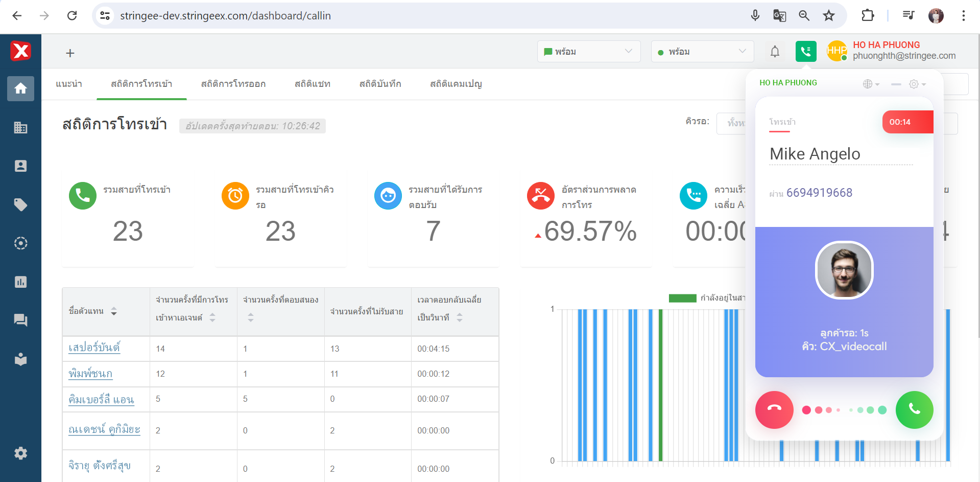This screenshot has height=482, width=980.
Task: Minimize the softphone call widget
Action: [x=896, y=84]
